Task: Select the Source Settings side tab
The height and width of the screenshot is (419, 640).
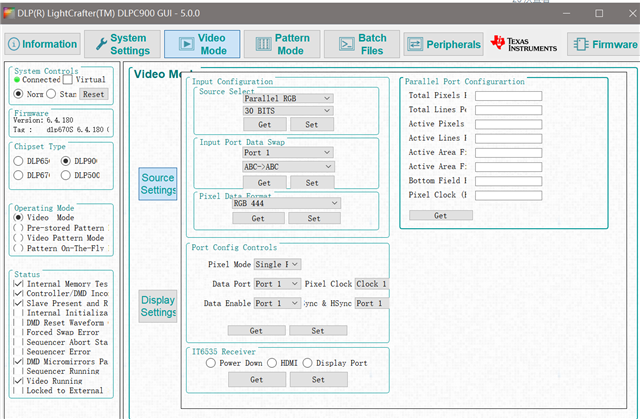Action: click(158, 184)
